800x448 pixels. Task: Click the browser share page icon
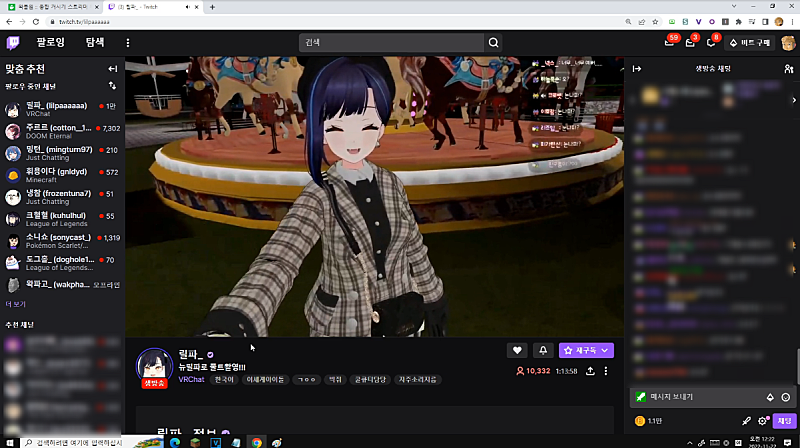click(x=642, y=22)
